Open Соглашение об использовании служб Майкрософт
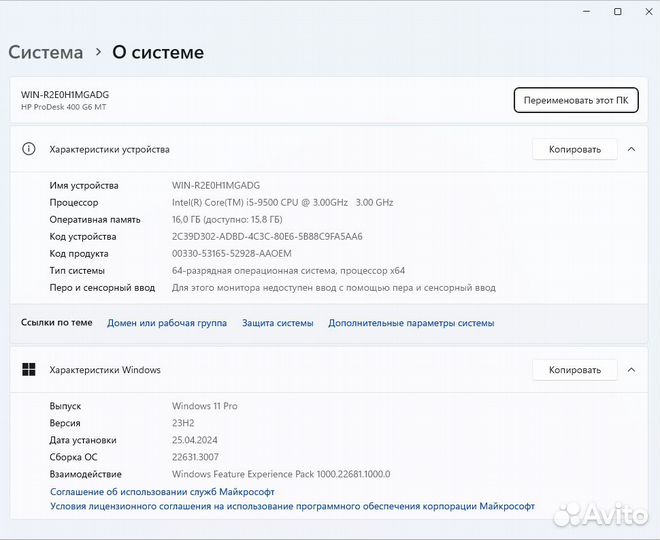Image resolution: width=660 pixels, height=540 pixels. pos(162,492)
